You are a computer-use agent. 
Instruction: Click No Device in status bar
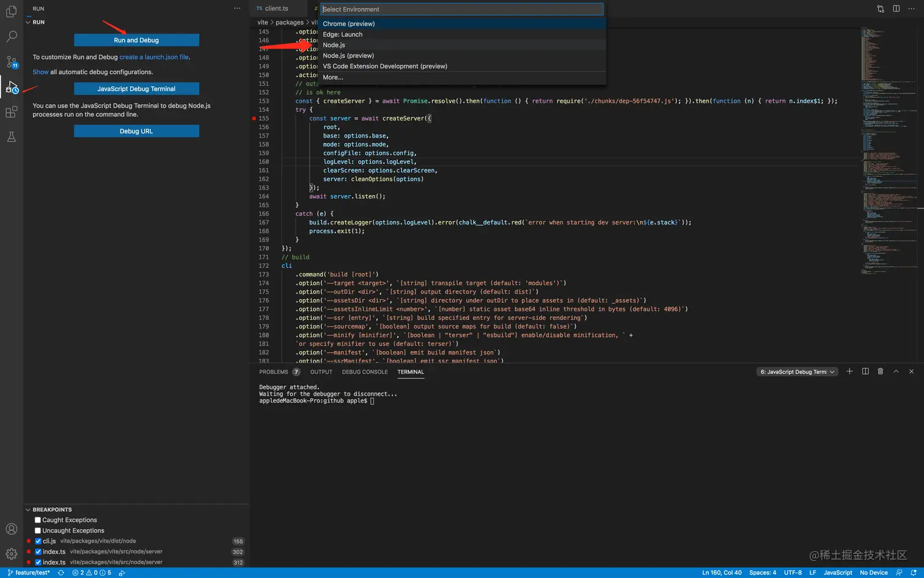tap(874, 573)
